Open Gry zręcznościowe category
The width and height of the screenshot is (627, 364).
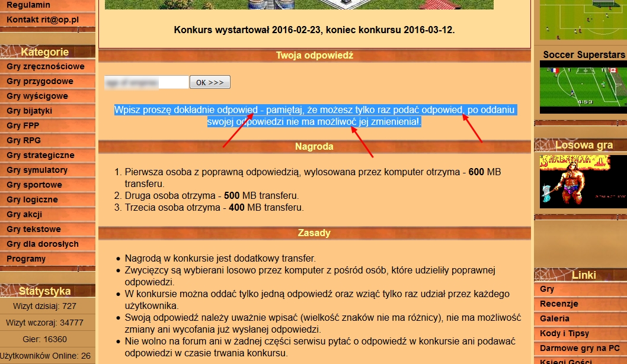(x=46, y=66)
